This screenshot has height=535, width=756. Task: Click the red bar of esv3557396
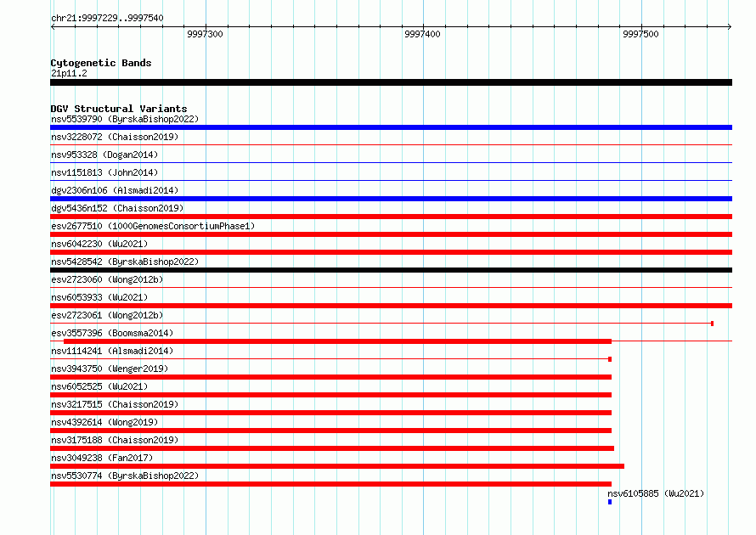click(337, 341)
